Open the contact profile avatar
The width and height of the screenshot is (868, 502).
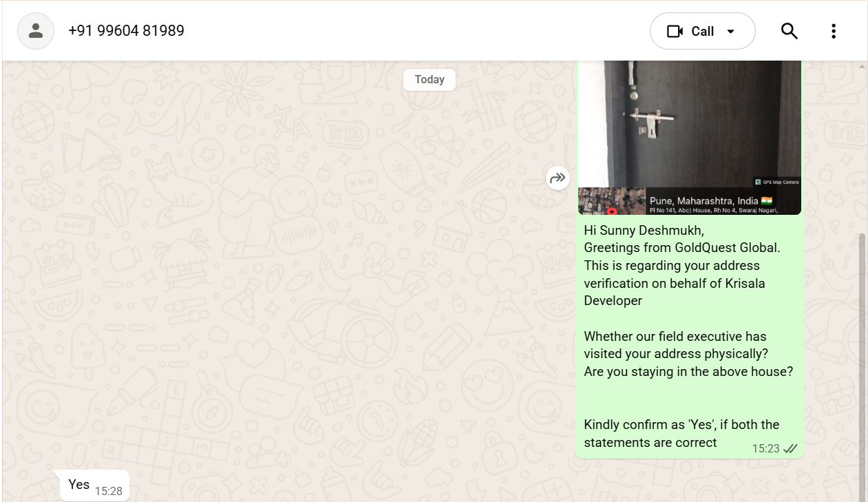36,31
